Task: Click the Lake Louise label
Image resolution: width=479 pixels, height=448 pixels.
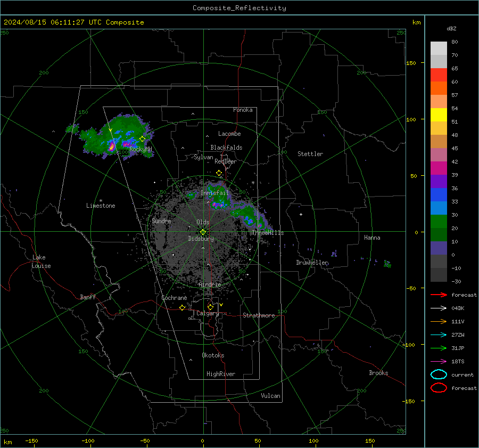Action: click(x=41, y=262)
